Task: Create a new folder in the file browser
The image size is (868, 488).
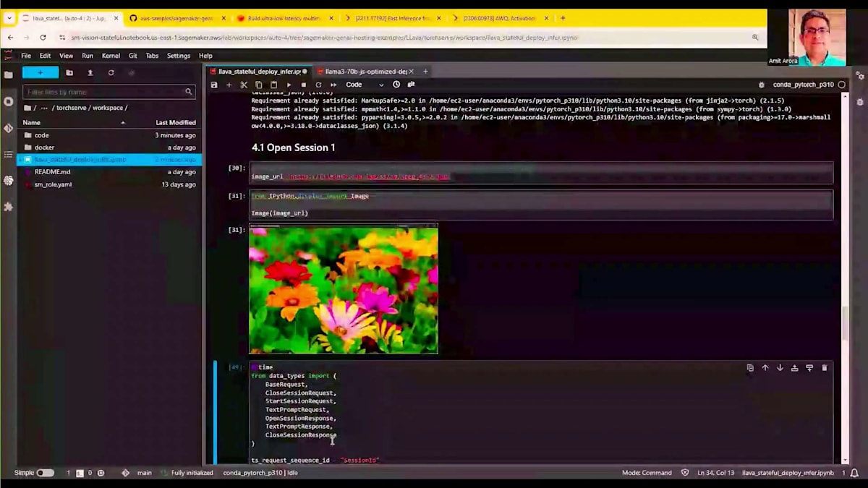Action: pos(69,73)
